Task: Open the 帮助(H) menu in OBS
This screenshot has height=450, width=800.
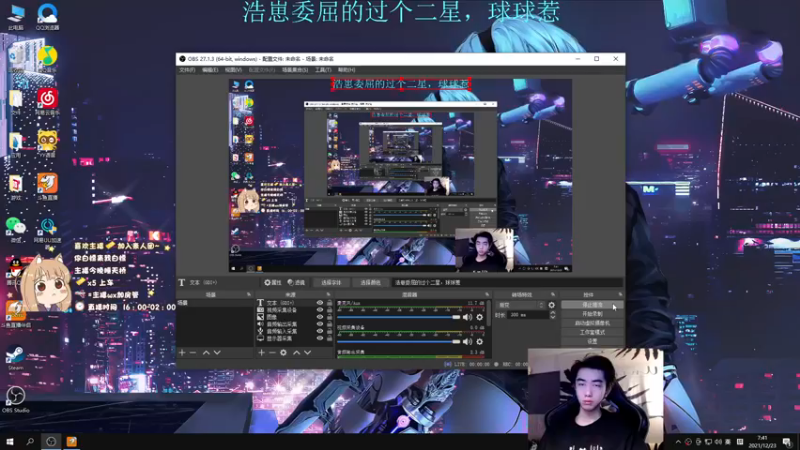Action: [346, 70]
